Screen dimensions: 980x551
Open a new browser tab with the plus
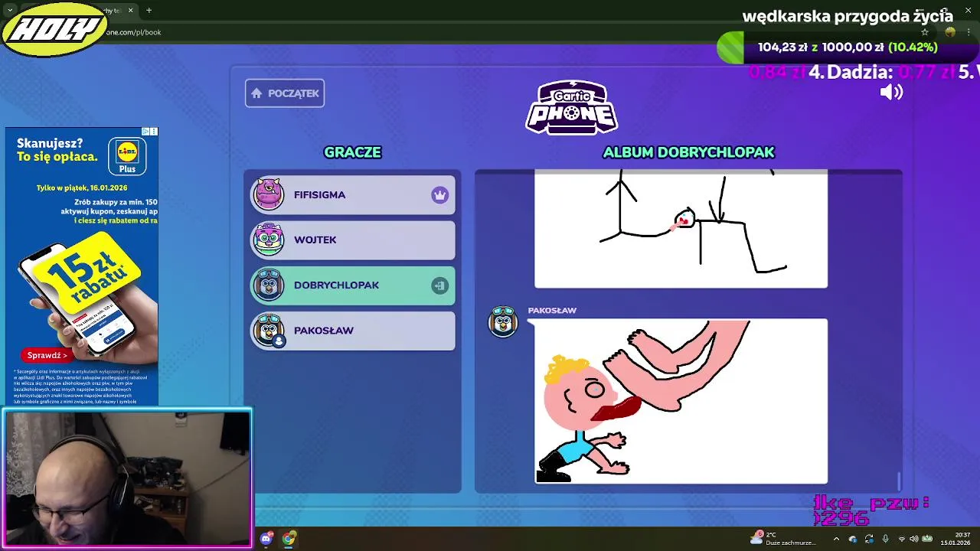pos(149,11)
